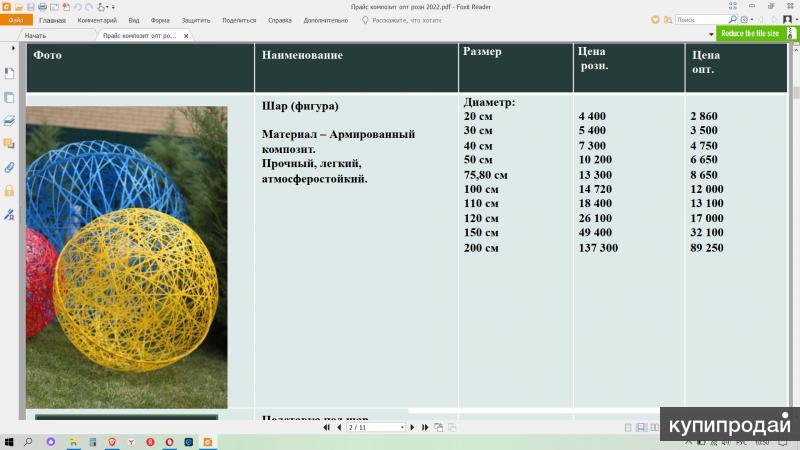800x450 pixels.
Task: Open the user account icon menu
Action: (x=788, y=19)
